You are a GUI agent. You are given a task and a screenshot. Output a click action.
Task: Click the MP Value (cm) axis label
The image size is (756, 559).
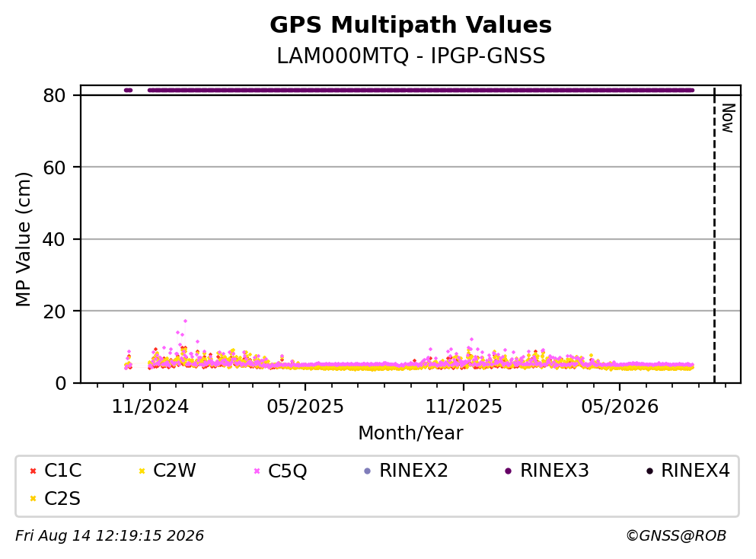[23, 239]
